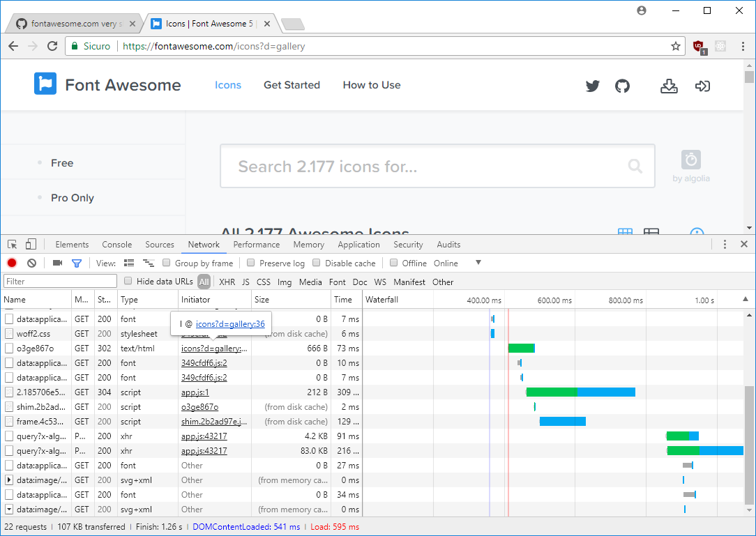Click the URL address bar
The image size is (756, 536).
click(374, 46)
